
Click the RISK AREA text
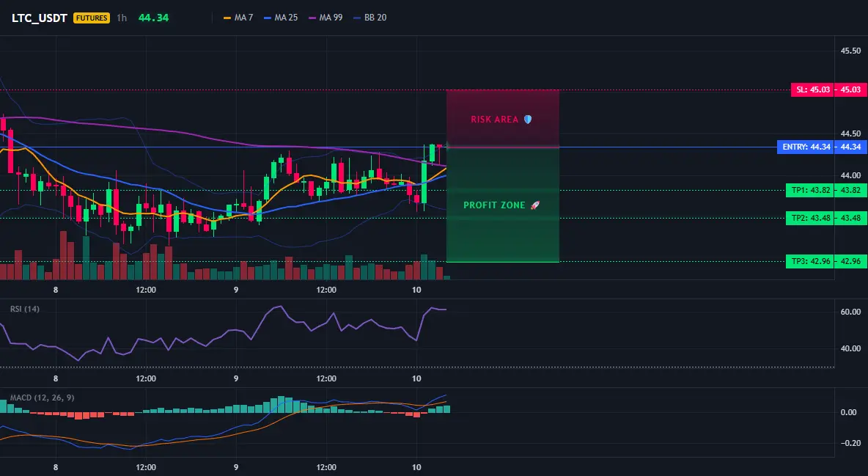click(494, 119)
